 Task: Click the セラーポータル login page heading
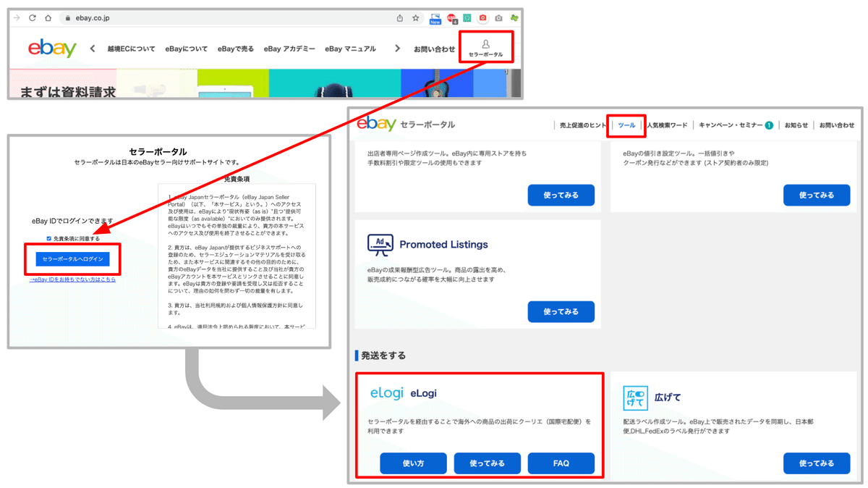(157, 152)
